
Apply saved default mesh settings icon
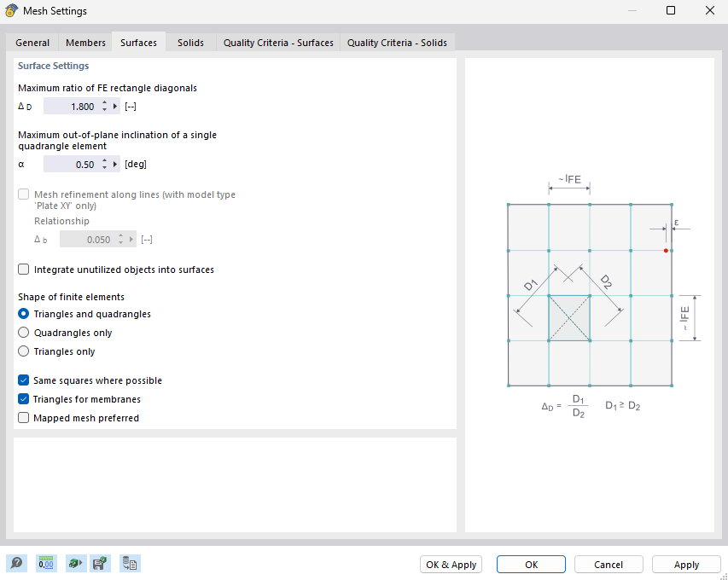pos(73,564)
